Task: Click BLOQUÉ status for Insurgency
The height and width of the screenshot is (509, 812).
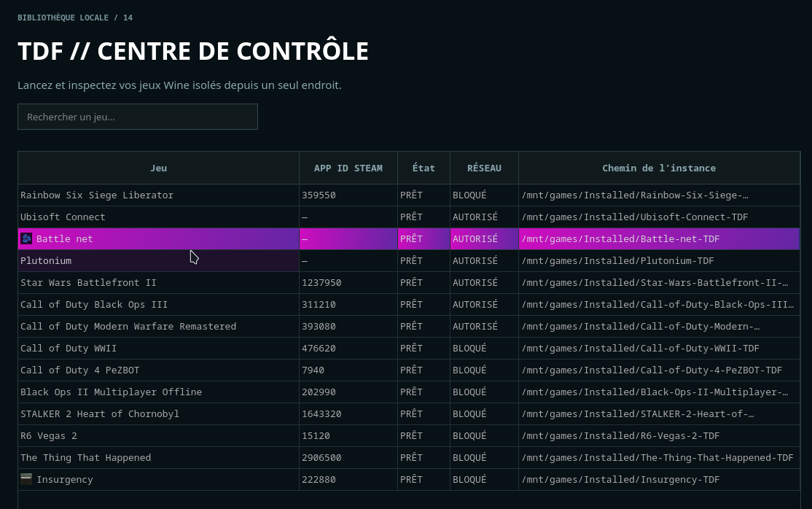Action: click(x=469, y=479)
